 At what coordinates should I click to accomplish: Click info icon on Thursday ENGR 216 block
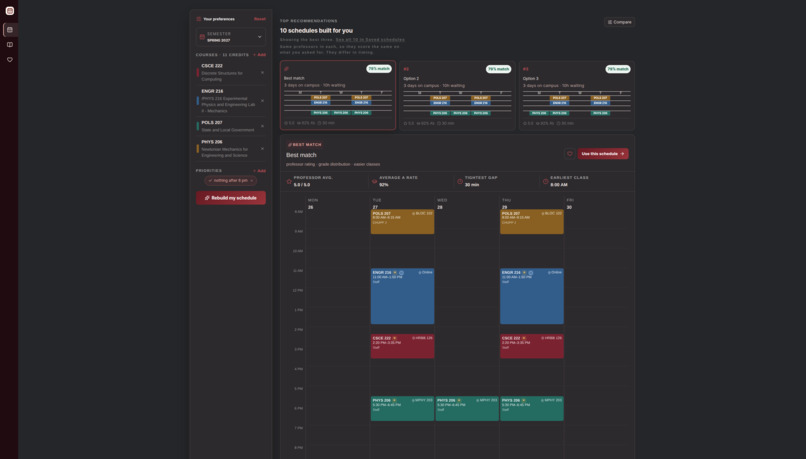click(x=531, y=273)
